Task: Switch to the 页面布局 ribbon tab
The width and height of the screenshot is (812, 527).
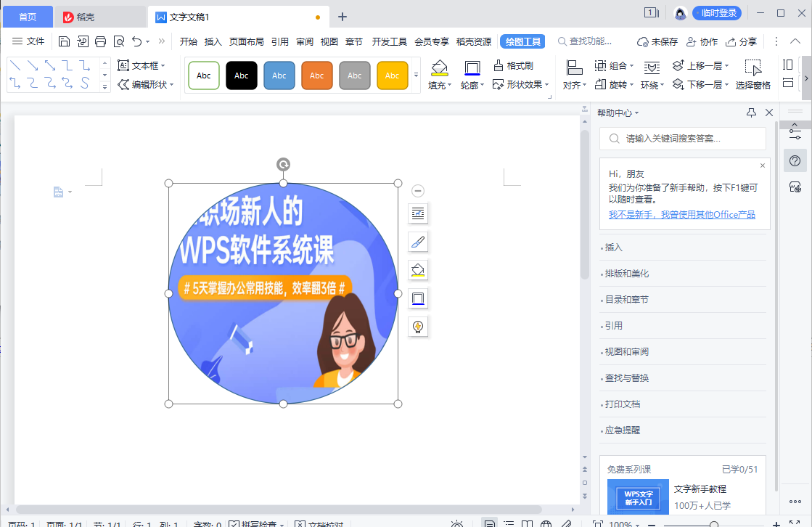Action: pos(247,42)
